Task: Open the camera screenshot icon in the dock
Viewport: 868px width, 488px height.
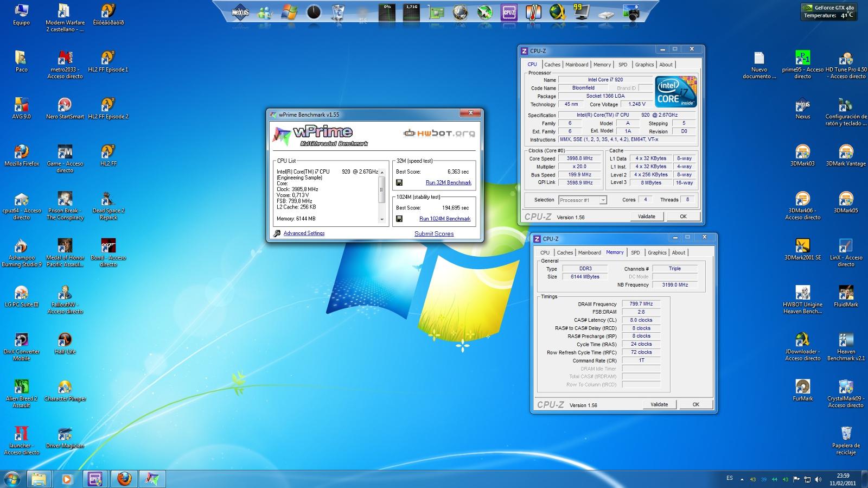Action: pyautogui.click(x=631, y=12)
